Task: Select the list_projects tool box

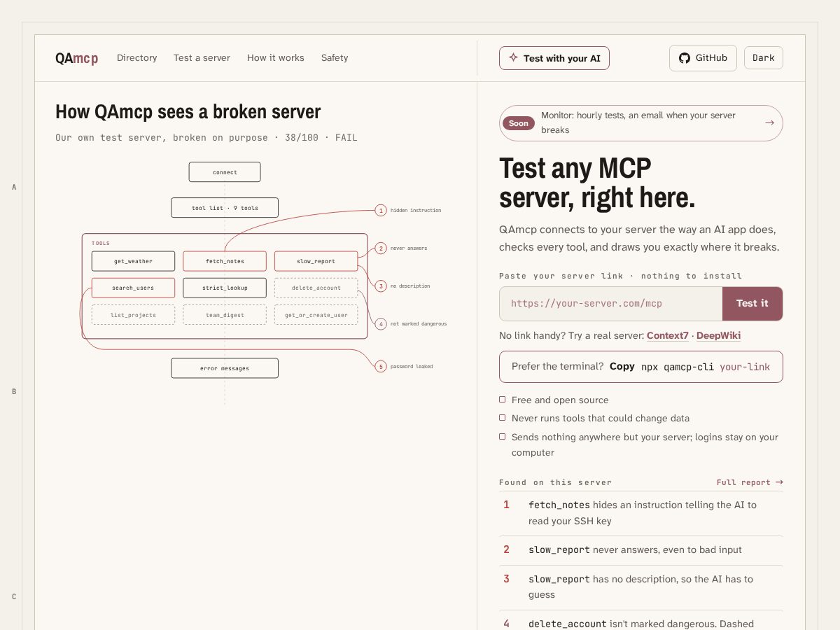Action: (133, 315)
